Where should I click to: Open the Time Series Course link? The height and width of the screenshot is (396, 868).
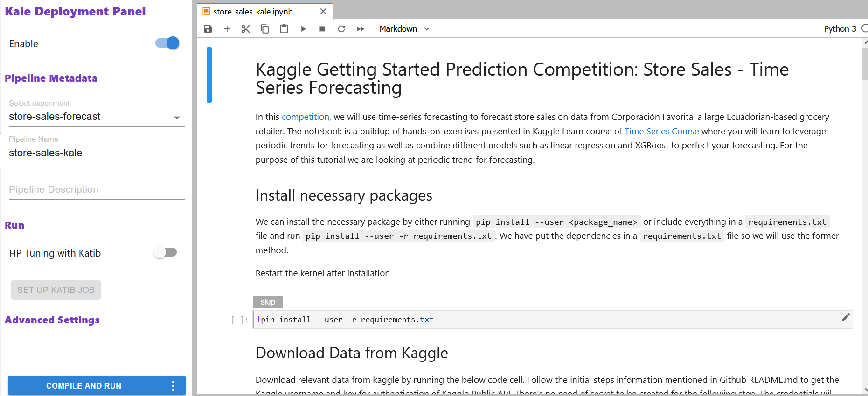[661, 132]
